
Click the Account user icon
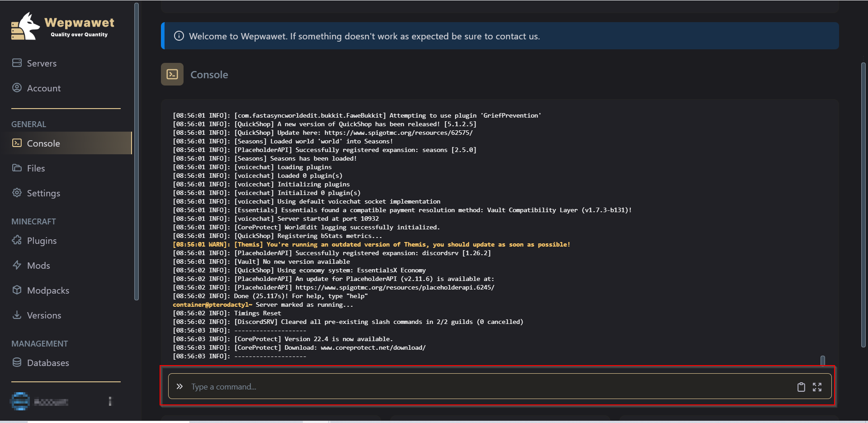pyautogui.click(x=17, y=88)
